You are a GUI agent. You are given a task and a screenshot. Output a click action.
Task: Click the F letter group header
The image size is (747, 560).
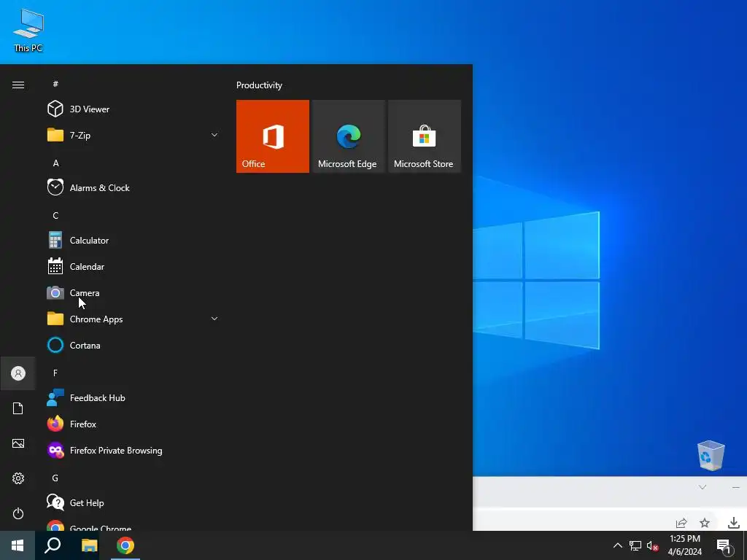coord(55,373)
